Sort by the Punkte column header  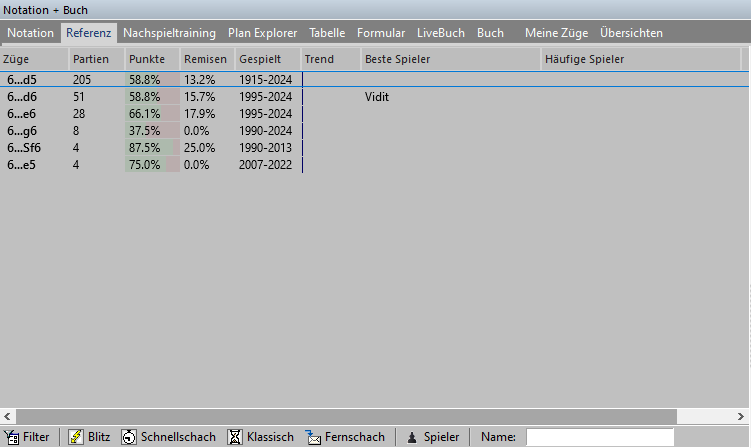tap(147, 59)
